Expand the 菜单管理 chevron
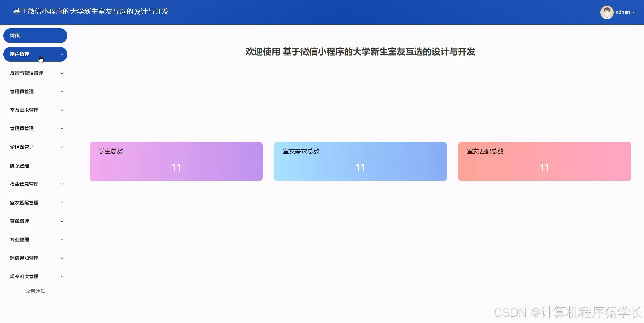The width and height of the screenshot is (644, 323). tap(62, 221)
